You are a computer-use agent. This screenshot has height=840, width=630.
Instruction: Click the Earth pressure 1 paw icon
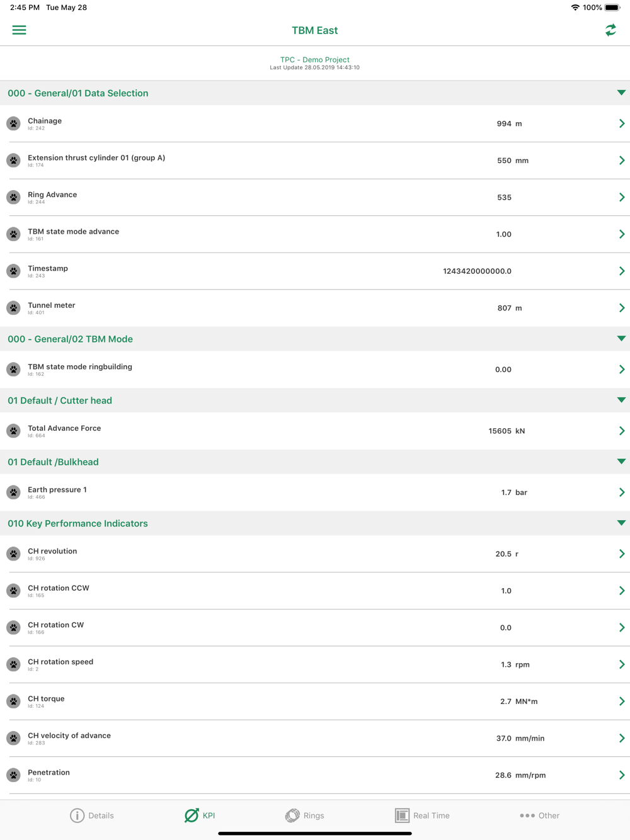coord(13,492)
